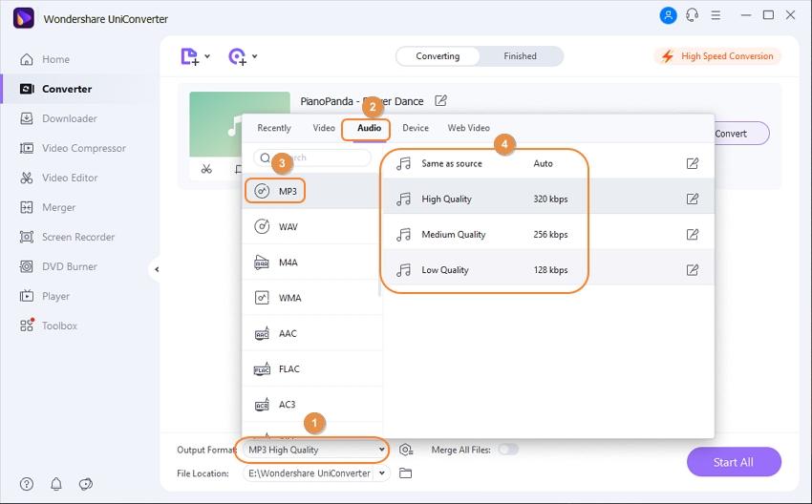Open the support headset icon
The image size is (812, 504).
coord(692,15)
